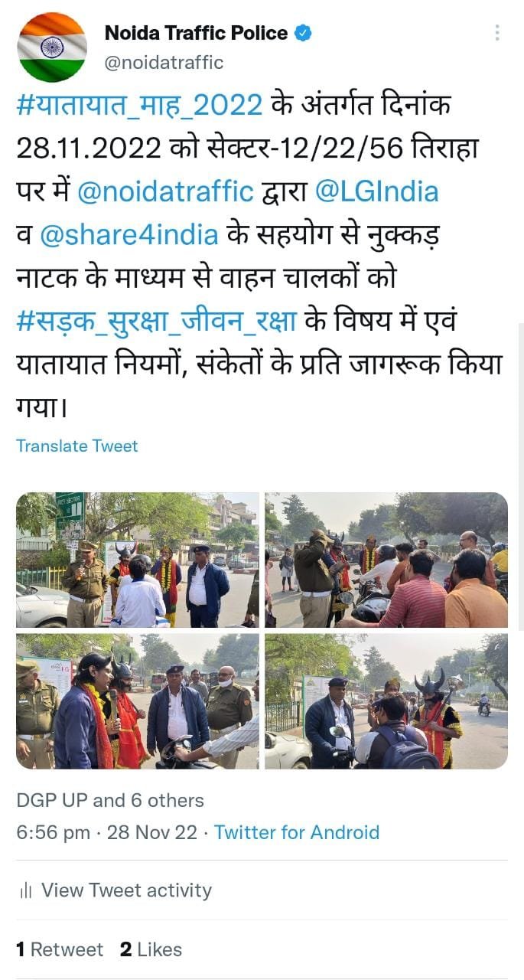The image size is (524, 980).
Task: Open the top-left photo of officer with microphone
Action: [138, 560]
